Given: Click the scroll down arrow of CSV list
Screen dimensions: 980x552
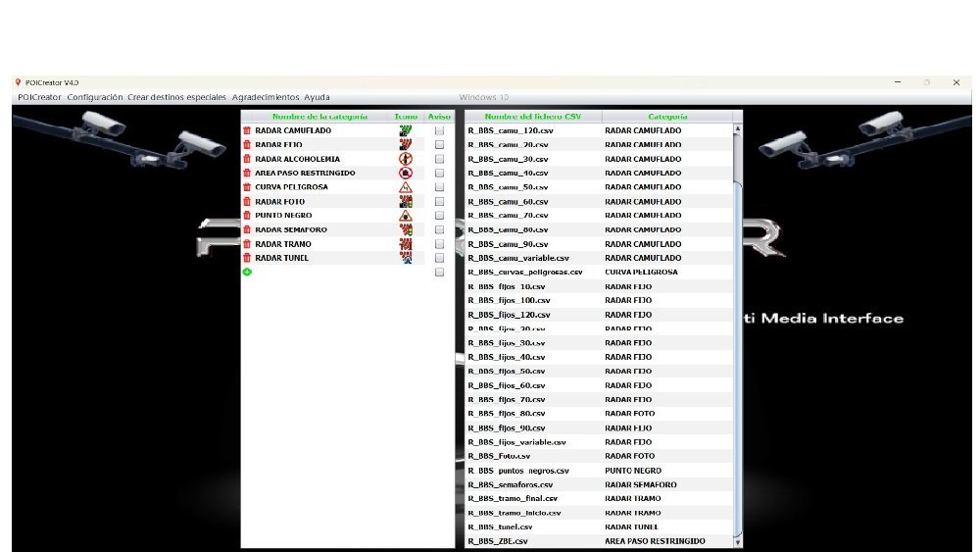Looking at the screenshot, I should (738, 542).
